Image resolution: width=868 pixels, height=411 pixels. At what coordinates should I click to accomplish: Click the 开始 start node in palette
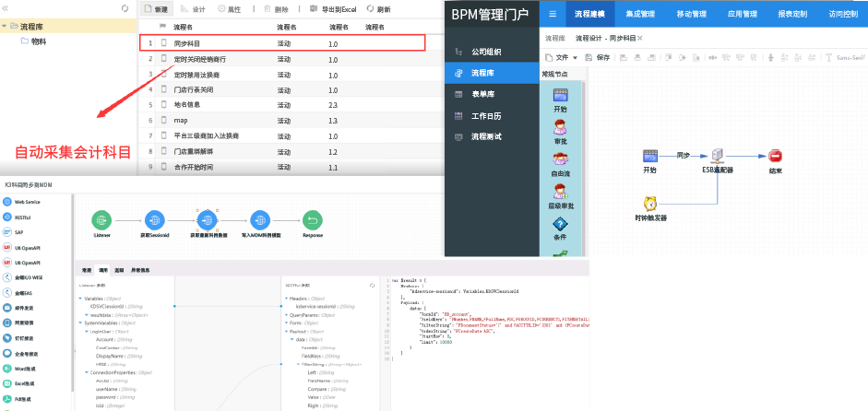560,96
